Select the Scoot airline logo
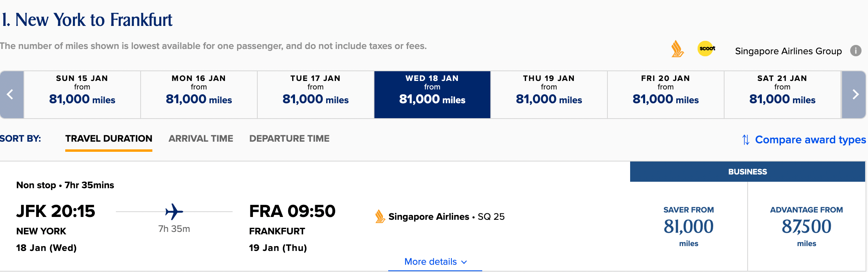868x272 pixels. [706, 48]
